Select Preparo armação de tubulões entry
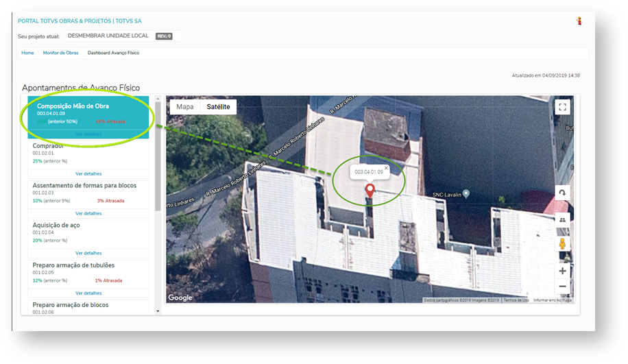 click(88, 279)
